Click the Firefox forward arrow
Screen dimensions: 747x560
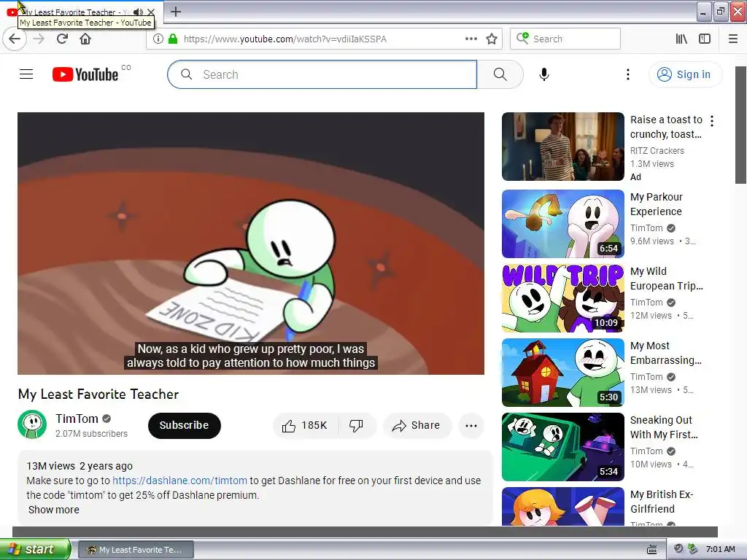[39, 39]
